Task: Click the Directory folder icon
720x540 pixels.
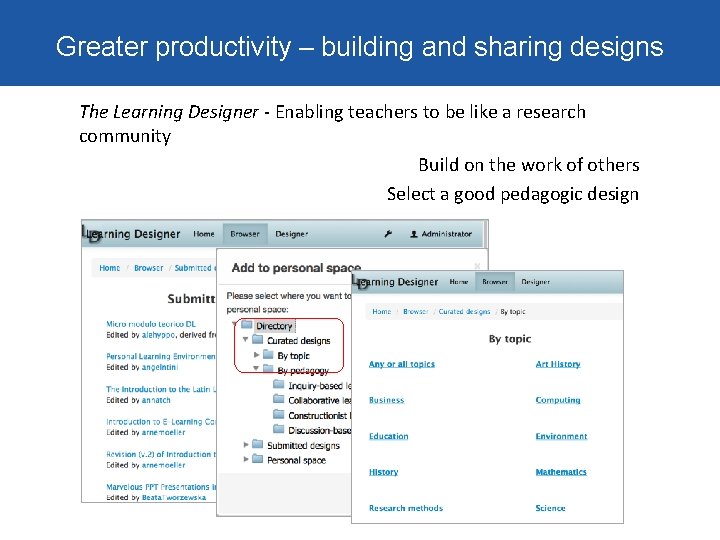Action: (247, 325)
